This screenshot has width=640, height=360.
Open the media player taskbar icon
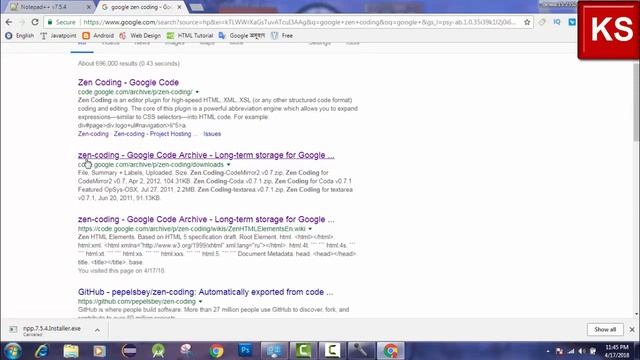100,351
